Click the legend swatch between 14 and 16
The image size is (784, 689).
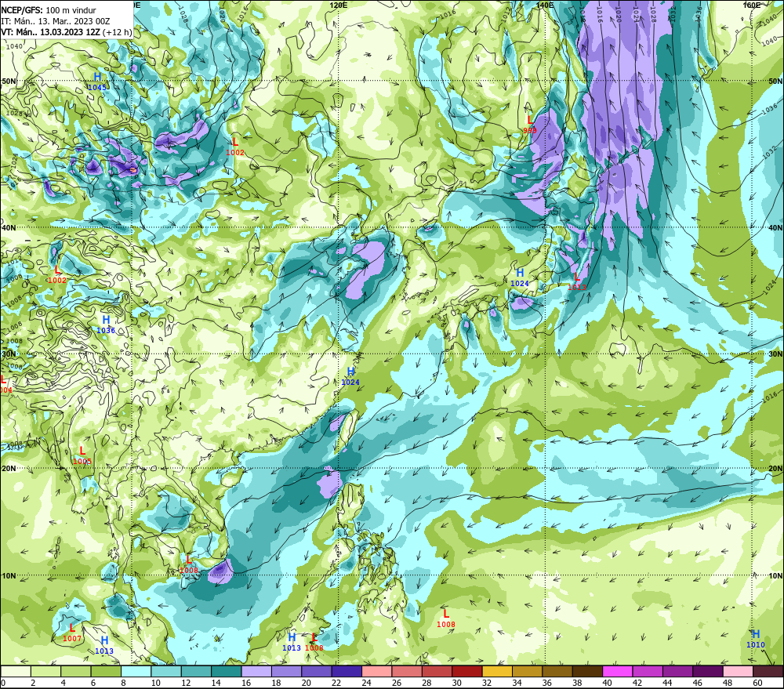point(227,671)
